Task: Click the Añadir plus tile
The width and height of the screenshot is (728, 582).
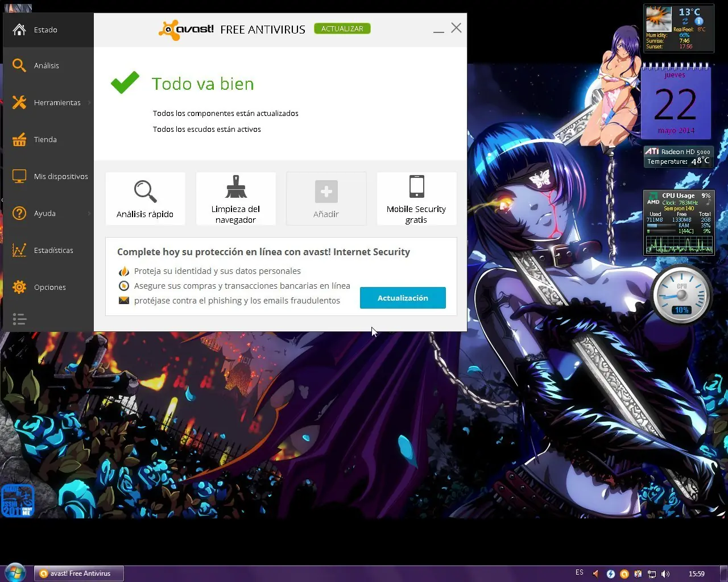Action: [x=326, y=198]
